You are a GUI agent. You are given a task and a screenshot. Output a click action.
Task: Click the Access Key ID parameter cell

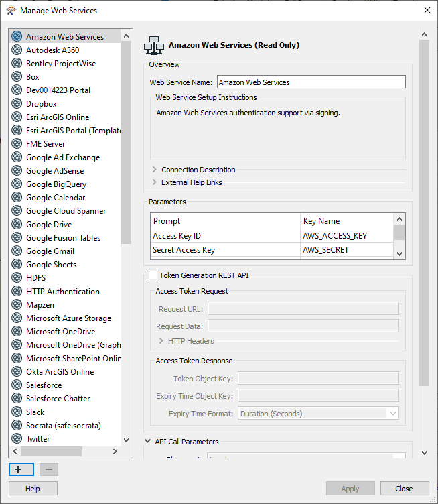coord(226,236)
